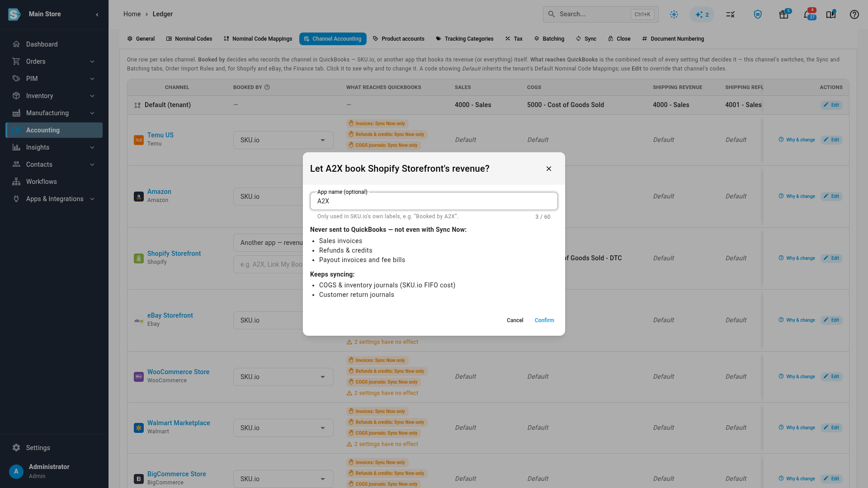Confirm letting A2X book revenue
Image resolution: width=868 pixels, height=488 pixels.
click(x=544, y=320)
